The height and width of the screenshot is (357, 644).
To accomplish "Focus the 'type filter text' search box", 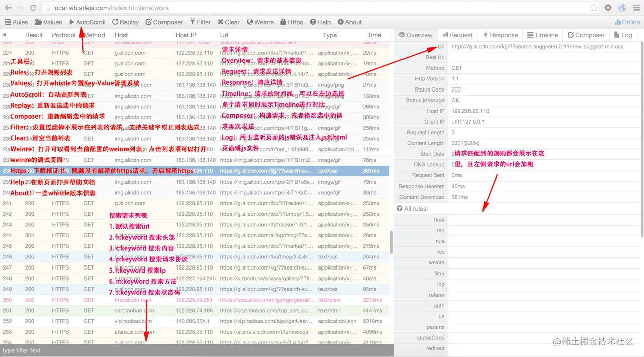I will click(197, 350).
